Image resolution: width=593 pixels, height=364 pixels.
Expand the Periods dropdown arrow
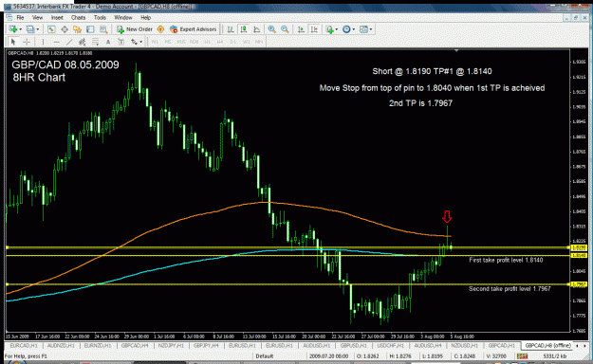click(x=354, y=29)
